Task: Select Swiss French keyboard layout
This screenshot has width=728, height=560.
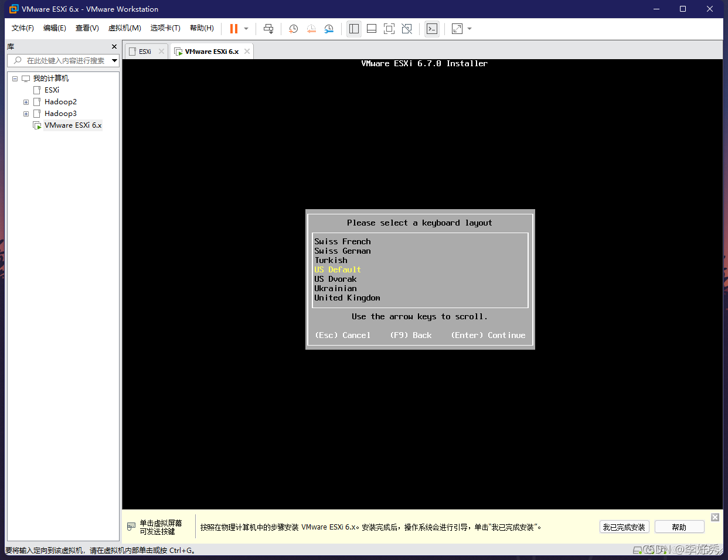Action: point(342,241)
